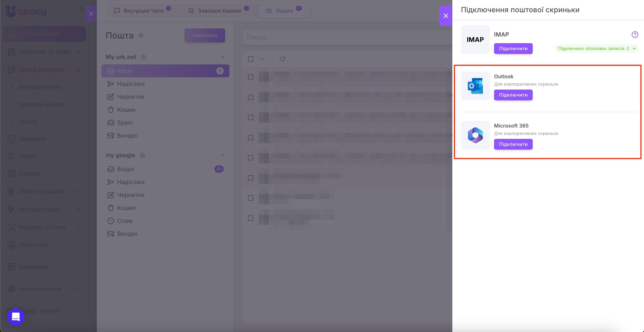The width and height of the screenshot is (644, 332).
Task: Open My urk.net mailbox settings gear
Action: pyautogui.click(x=143, y=57)
